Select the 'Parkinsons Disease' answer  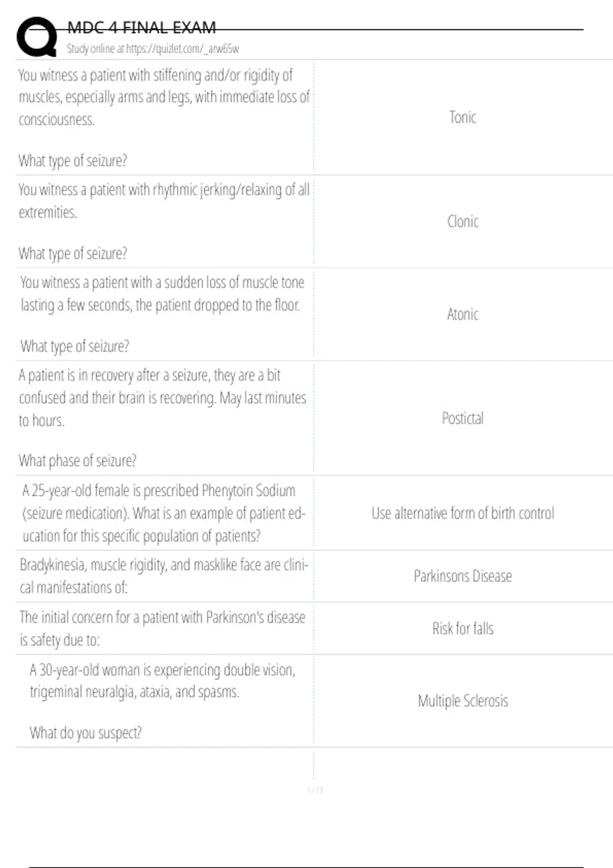[x=463, y=576]
